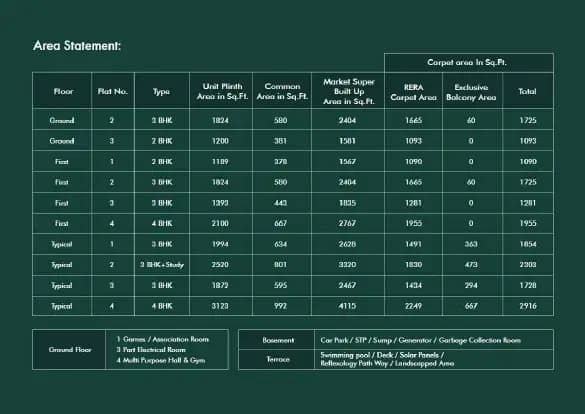Click '4 Multi Purpose Hall & Gym' entry
Screen dimensions: 585x414
point(161,360)
